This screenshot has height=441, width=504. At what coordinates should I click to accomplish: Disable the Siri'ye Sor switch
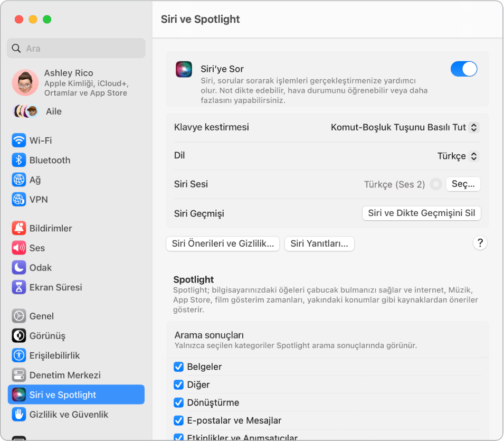(463, 69)
